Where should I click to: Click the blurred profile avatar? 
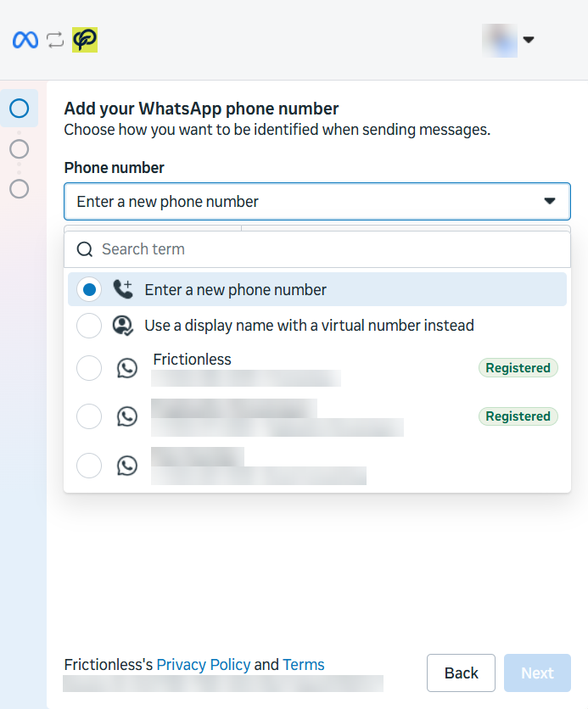(500, 40)
